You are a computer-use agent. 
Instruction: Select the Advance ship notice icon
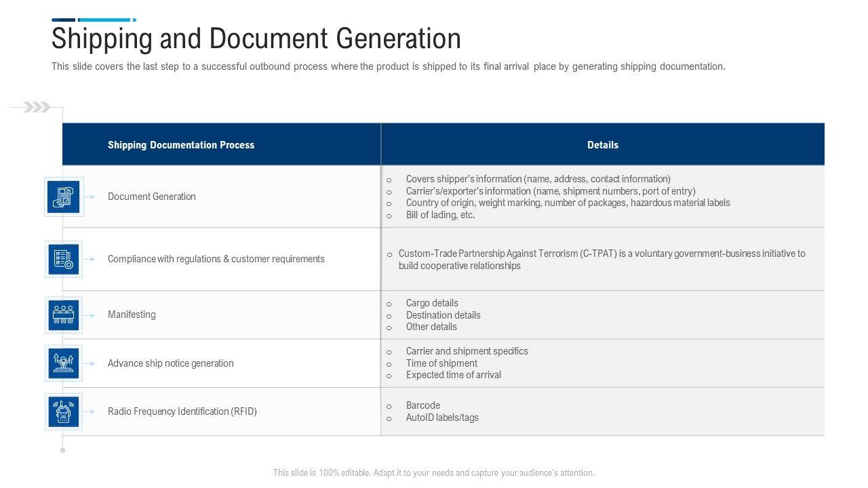[64, 363]
